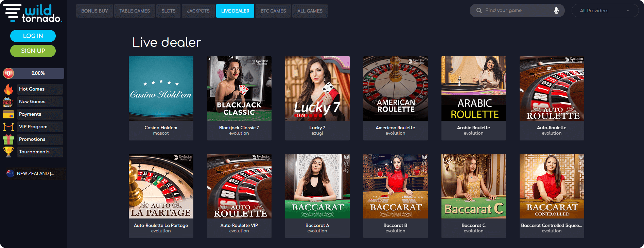The width and height of the screenshot is (644, 248).
Task: Click the Find your game field
Action: pos(517,11)
